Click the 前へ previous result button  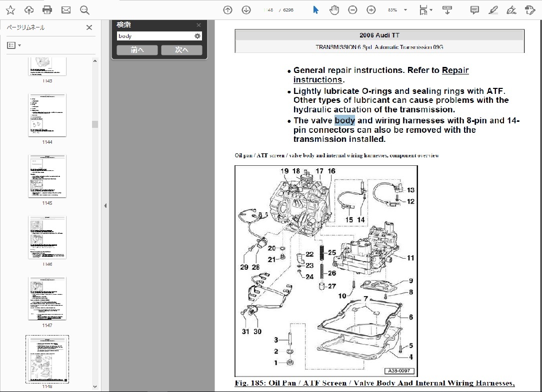pos(137,50)
